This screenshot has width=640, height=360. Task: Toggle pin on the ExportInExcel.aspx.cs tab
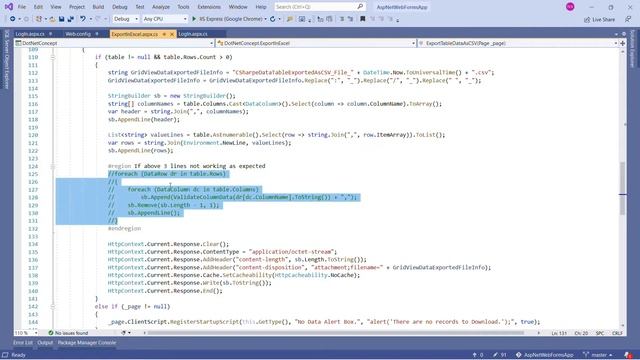click(164, 34)
